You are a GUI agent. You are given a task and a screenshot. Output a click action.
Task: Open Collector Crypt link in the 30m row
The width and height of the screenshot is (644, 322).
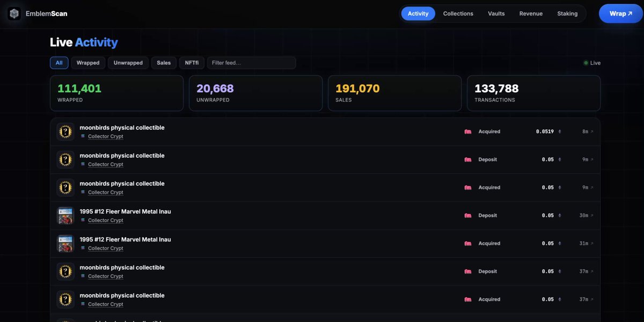(x=106, y=220)
